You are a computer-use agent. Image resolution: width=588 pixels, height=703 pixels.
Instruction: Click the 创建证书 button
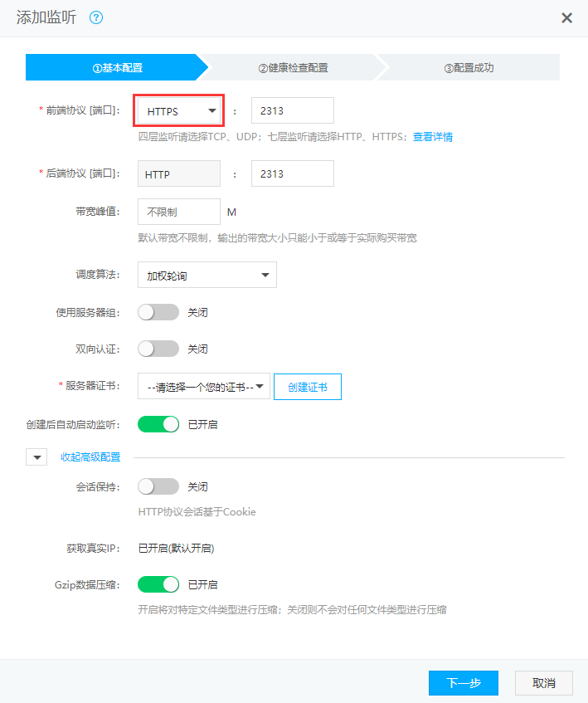[307, 386]
